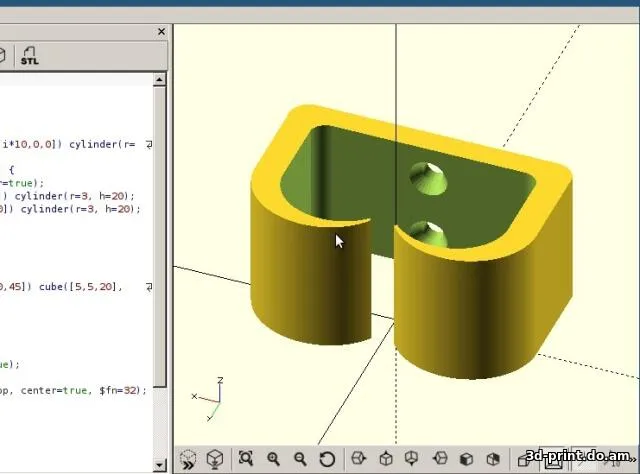Zoom in using the magnifier plus icon
This screenshot has height=474, width=640.
click(x=273, y=459)
